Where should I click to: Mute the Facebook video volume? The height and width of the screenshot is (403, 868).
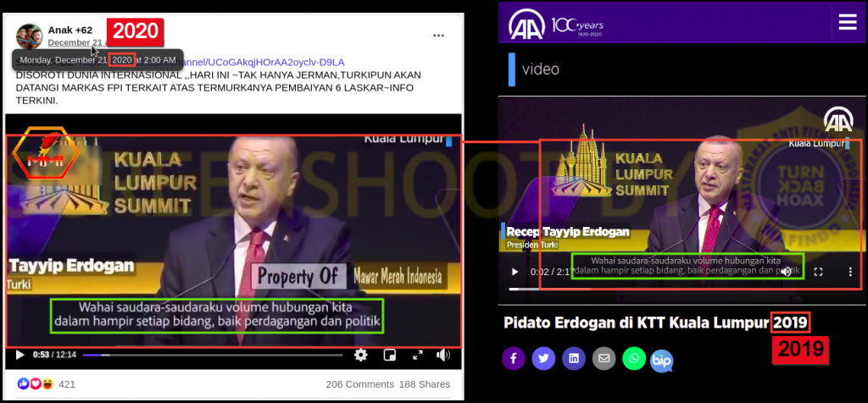point(442,355)
